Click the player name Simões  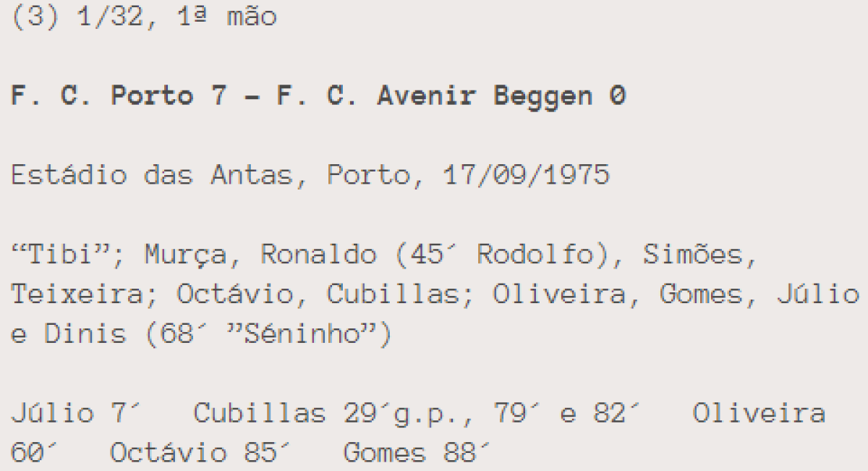[x=693, y=255]
